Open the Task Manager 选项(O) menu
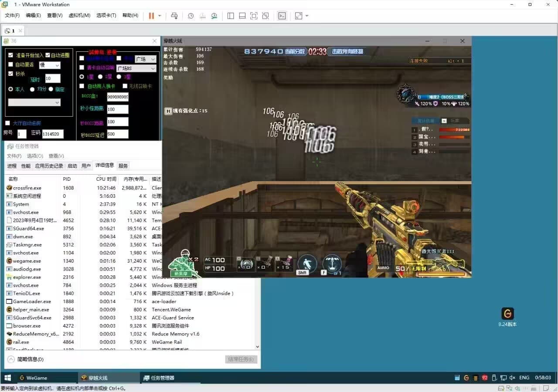 pos(35,156)
